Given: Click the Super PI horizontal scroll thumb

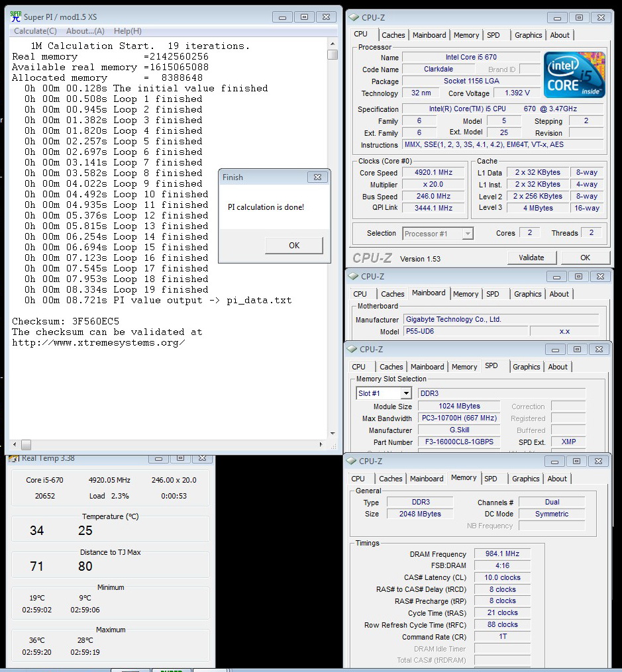Looking at the screenshot, I should [26, 445].
